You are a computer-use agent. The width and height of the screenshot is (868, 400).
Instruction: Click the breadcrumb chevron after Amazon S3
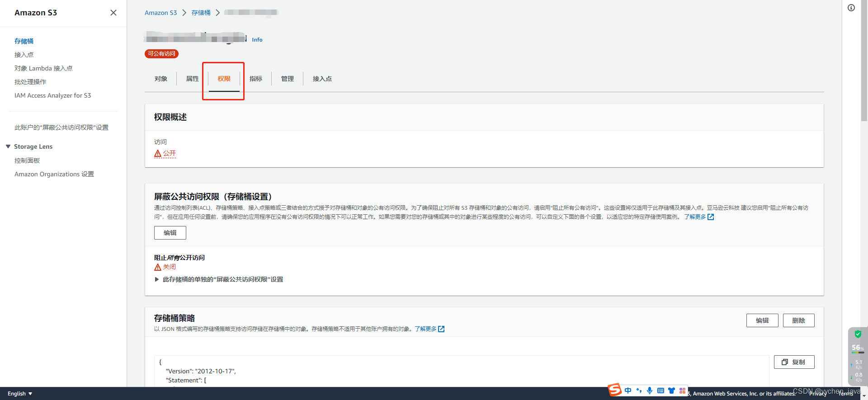(184, 13)
